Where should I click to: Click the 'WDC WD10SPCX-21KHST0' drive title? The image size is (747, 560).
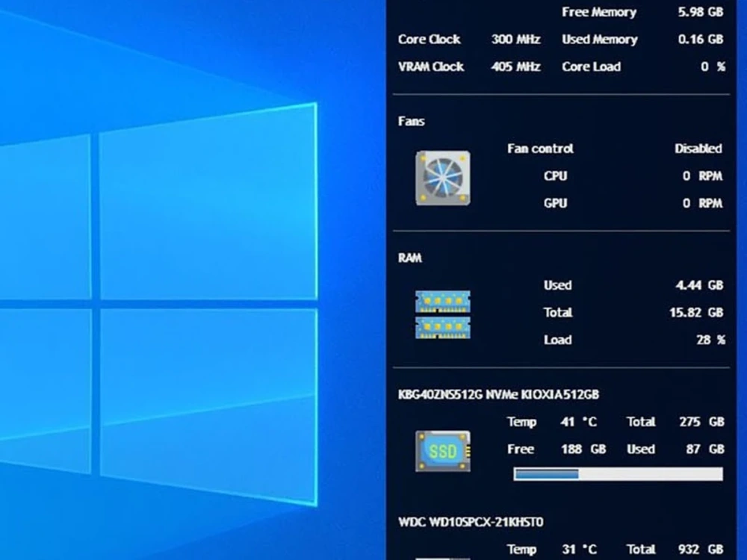tap(471, 523)
